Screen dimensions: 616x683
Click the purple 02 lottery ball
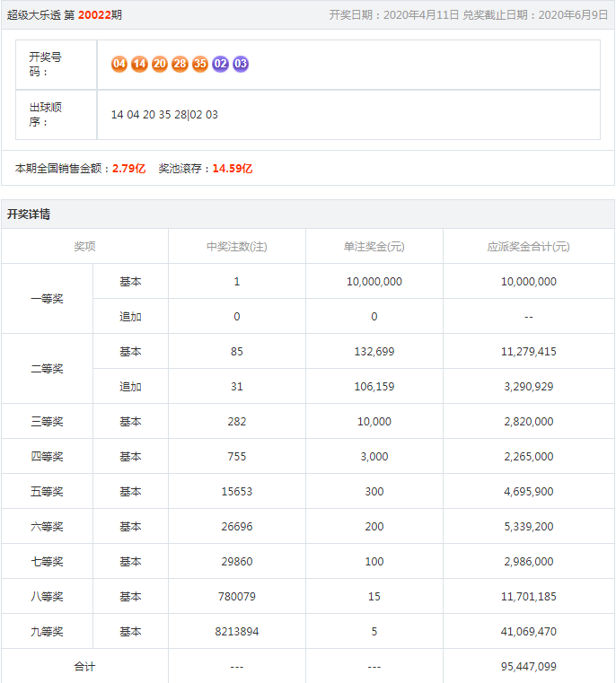coord(220,64)
